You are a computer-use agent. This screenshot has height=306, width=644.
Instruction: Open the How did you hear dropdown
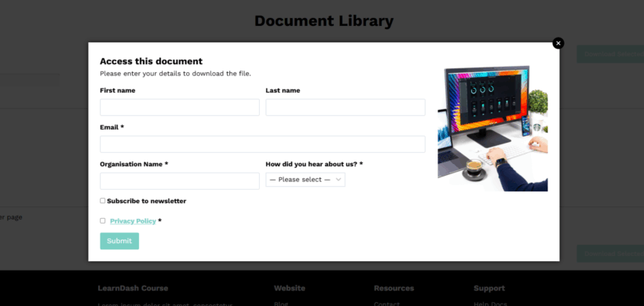point(306,180)
